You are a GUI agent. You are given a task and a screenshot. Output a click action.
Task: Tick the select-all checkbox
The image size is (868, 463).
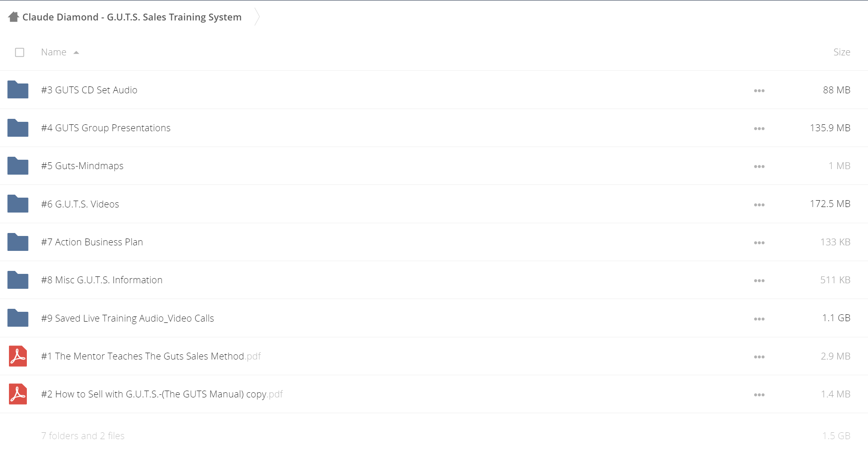point(20,52)
